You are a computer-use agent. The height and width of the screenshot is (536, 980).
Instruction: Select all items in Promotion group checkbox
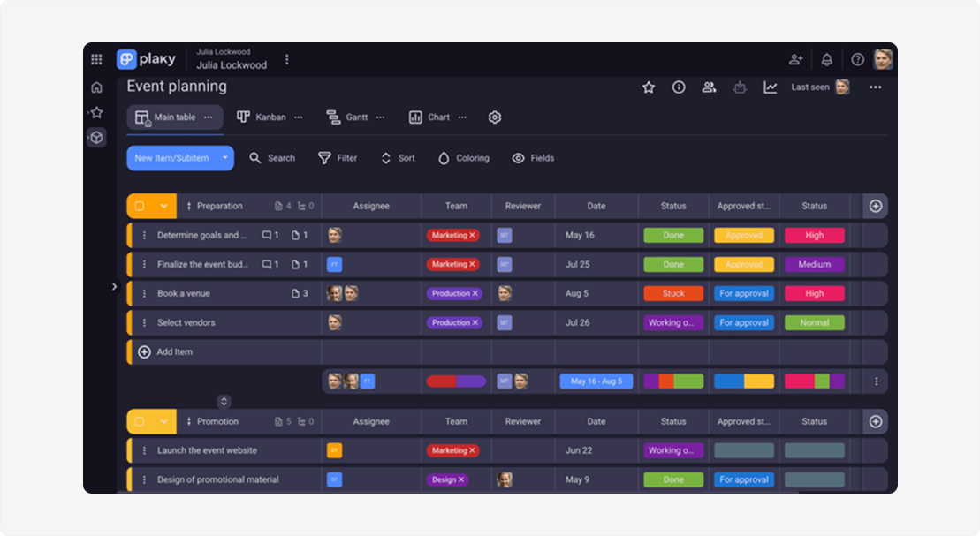[x=140, y=422]
